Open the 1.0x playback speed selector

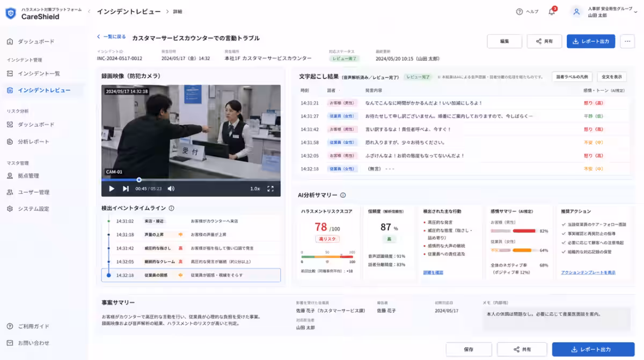point(255,189)
